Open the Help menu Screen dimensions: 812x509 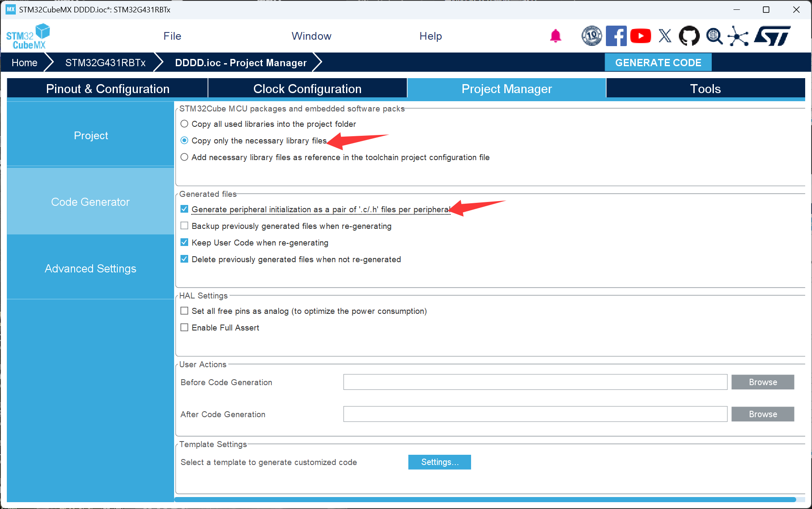[431, 36]
